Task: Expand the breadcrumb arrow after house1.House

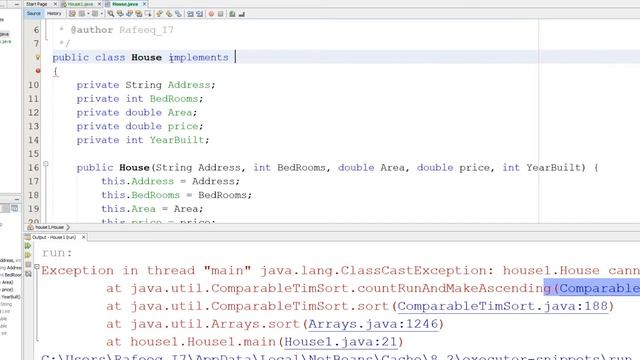Action: pyautogui.click(x=68, y=227)
